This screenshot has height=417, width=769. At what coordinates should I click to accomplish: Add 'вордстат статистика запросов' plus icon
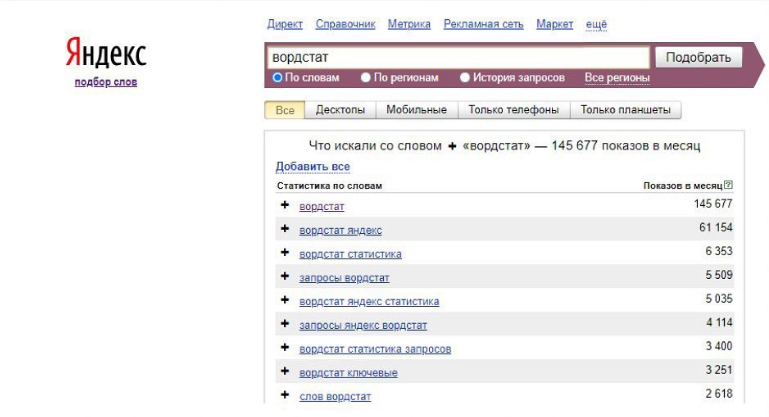point(284,347)
